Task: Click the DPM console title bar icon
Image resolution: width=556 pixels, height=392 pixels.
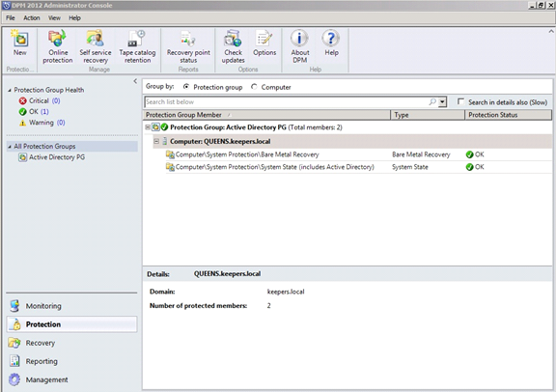Action: (6, 6)
